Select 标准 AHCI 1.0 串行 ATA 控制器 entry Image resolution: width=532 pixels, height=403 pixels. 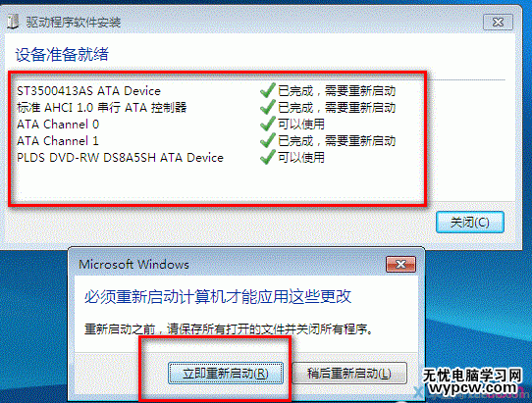pyautogui.click(x=102, y=108)
